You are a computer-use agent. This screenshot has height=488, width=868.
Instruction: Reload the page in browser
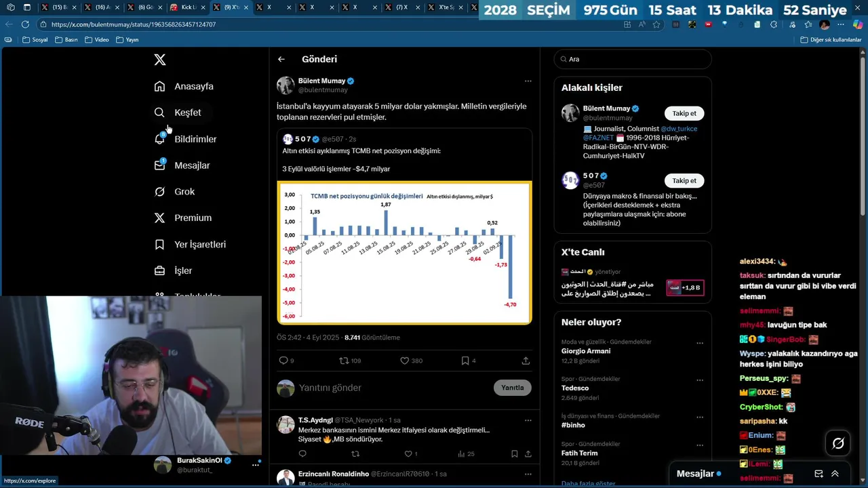pos(25,24)
